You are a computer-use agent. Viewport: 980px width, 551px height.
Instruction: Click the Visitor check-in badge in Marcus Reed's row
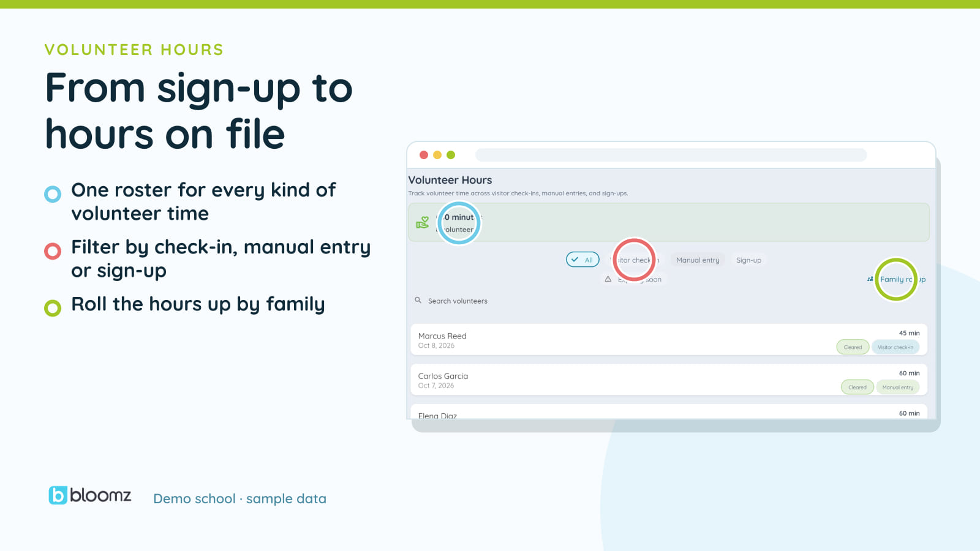(x=895, y=347)
